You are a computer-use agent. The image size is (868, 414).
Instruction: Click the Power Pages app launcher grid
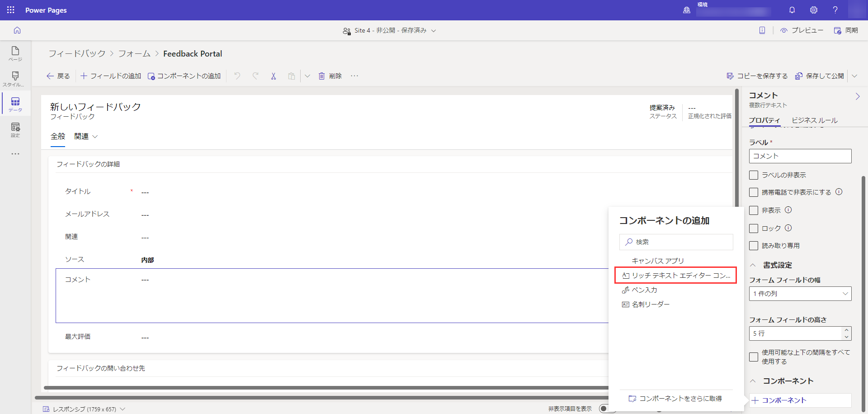(x=11, y=10)
